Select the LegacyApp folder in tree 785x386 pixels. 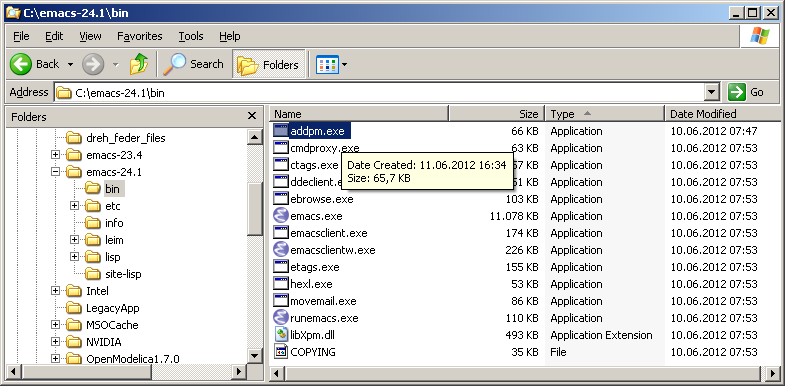(x=113, y=308)
